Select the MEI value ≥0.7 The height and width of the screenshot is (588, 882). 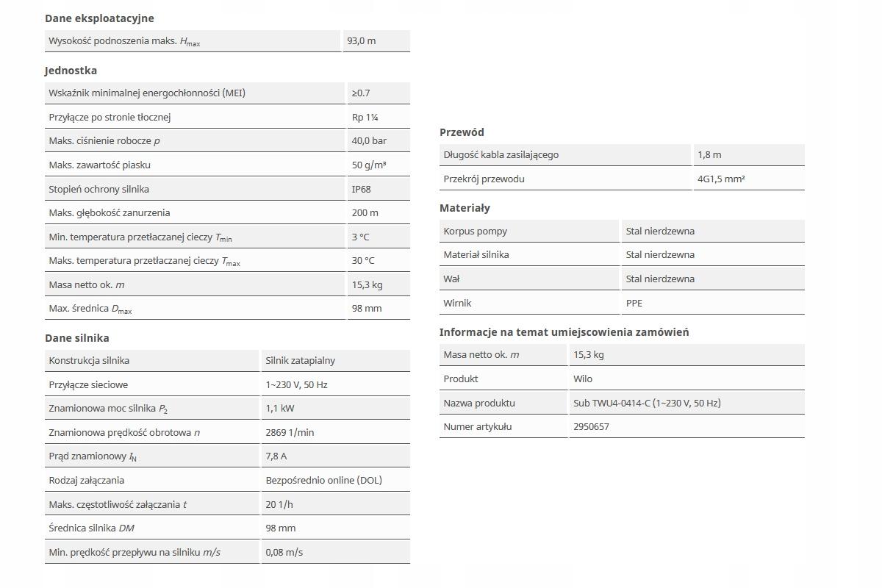coord(361,93)
